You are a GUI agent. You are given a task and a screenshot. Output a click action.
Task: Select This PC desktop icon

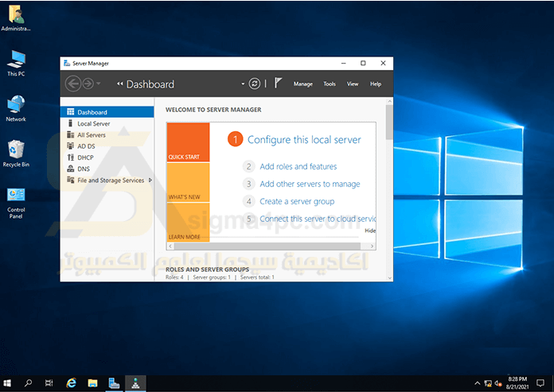point(16,63)
